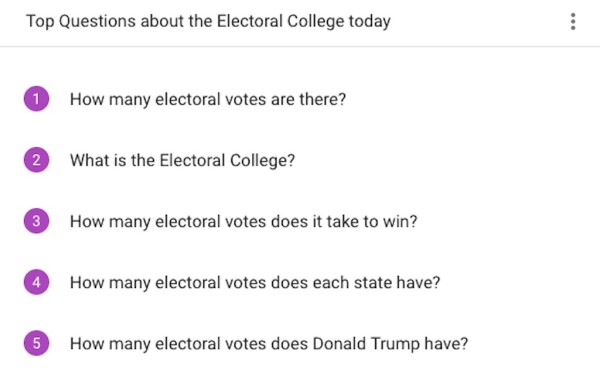
Task: Open 'How many electoral votes does each state have?'
Action: pos(255,283)
